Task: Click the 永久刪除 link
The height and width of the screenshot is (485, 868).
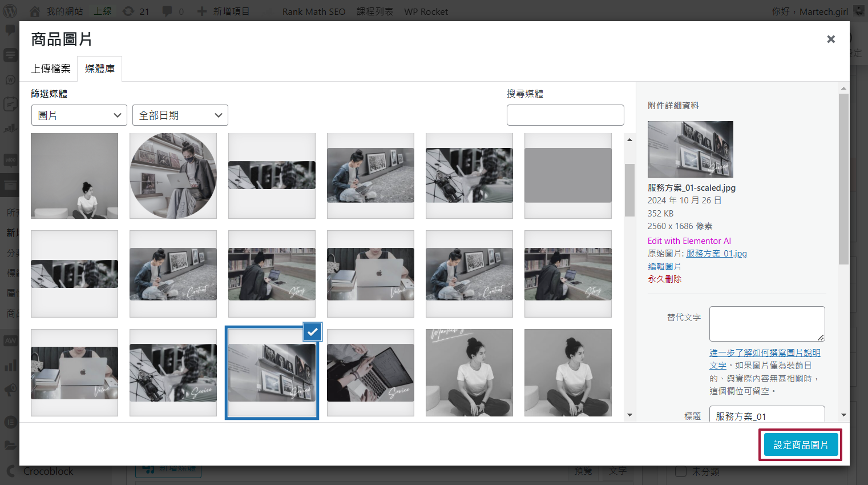Action: pyautogui.click(x=664, y=279)
